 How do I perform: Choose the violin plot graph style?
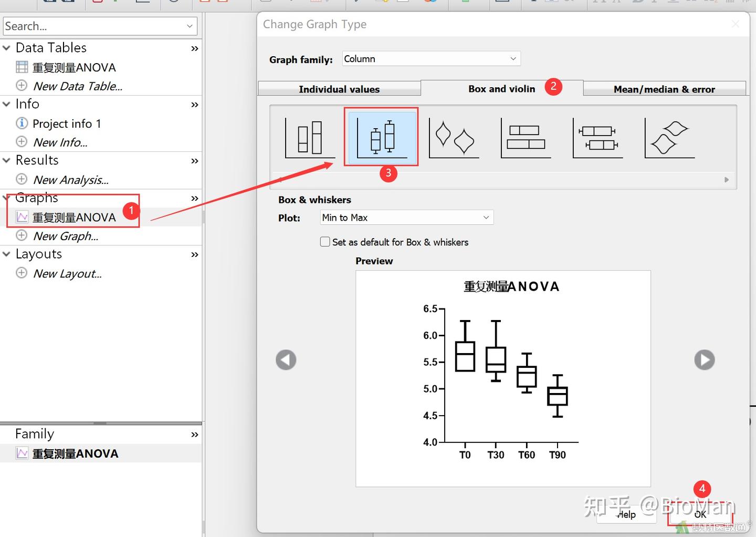[x=453, y=137]
